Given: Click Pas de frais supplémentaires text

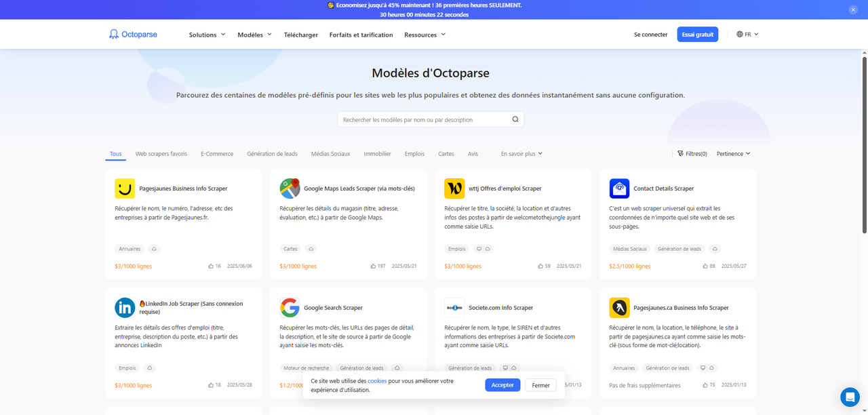Looking at the screenshot, I should click(x=645, y=385).
